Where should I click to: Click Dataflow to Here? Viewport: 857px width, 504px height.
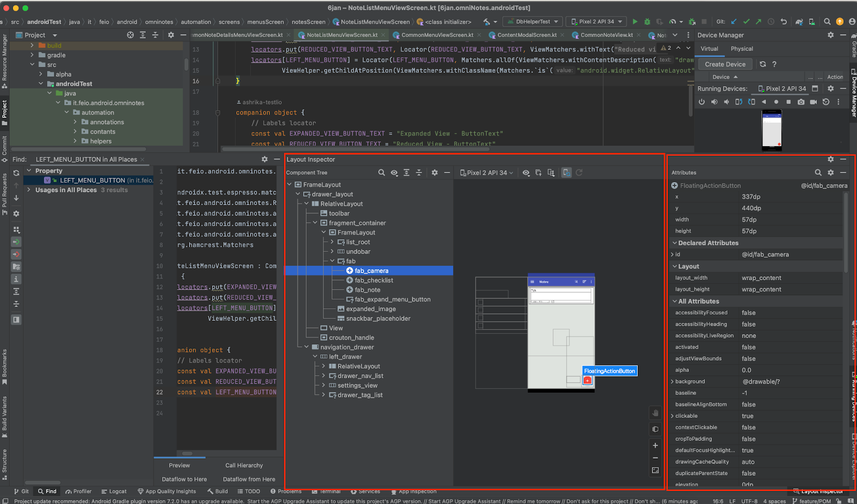(x=184, y=479)
